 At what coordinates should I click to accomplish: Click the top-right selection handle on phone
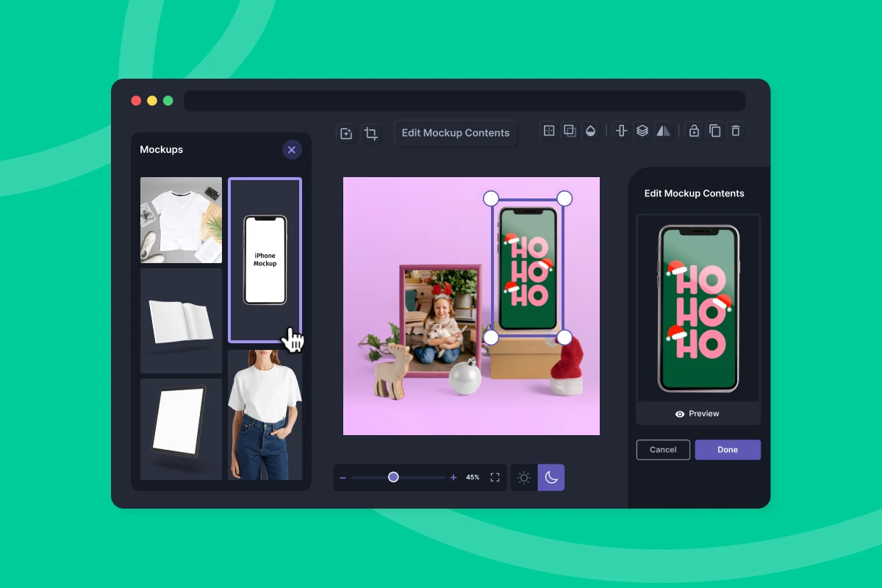[x=564, y=198]
